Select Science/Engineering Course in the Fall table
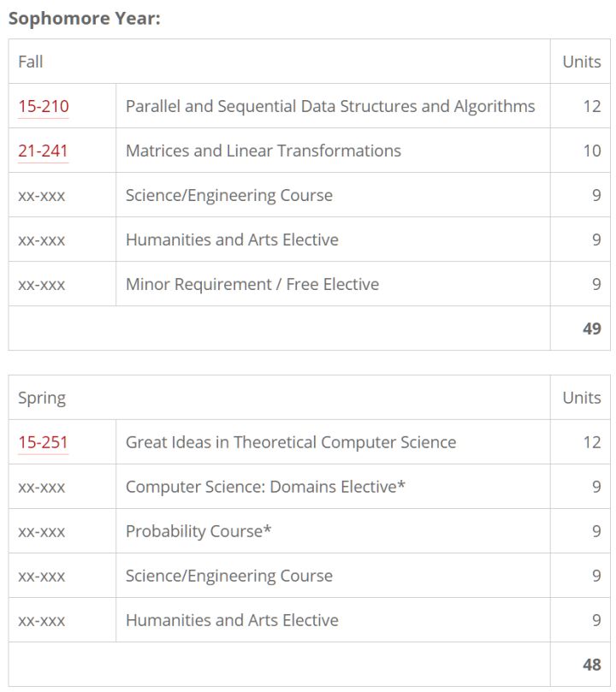The height and width of the screenshot is (692, 616). point(228,196)
